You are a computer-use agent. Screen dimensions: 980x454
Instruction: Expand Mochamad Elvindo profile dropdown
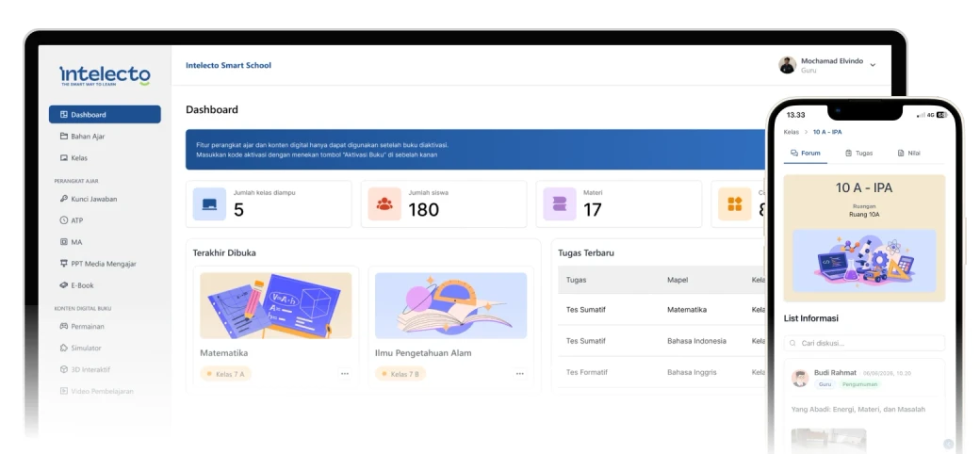point(874,65)
